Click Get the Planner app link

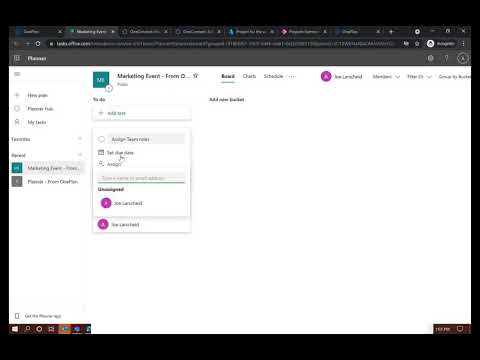click(38, 316)
